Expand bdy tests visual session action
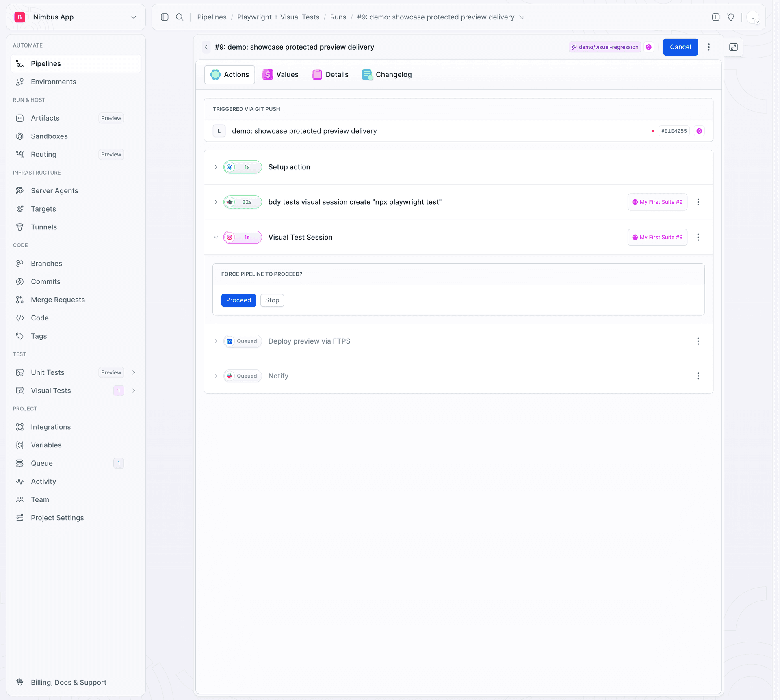The height and width of the screenshot is (700, 780). coord(216,202)
